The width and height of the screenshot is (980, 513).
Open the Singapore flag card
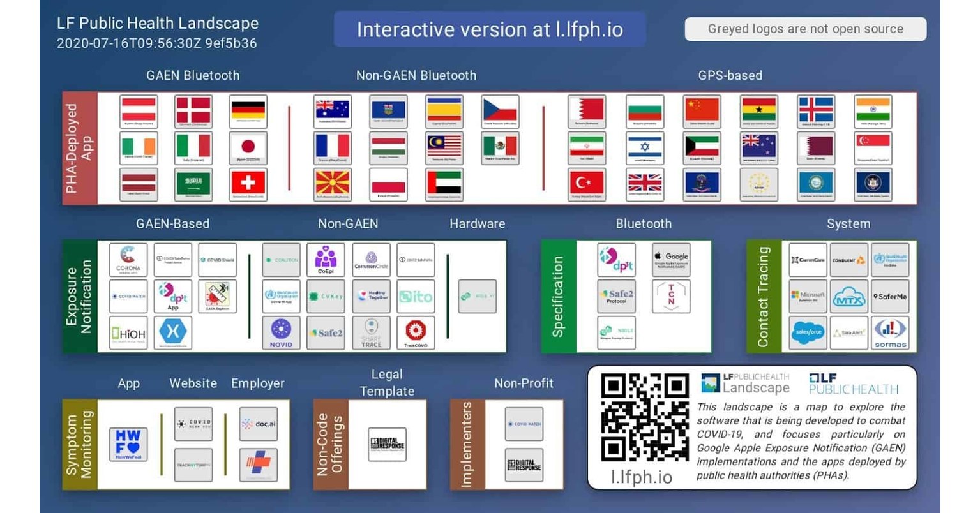pos(873,148)
